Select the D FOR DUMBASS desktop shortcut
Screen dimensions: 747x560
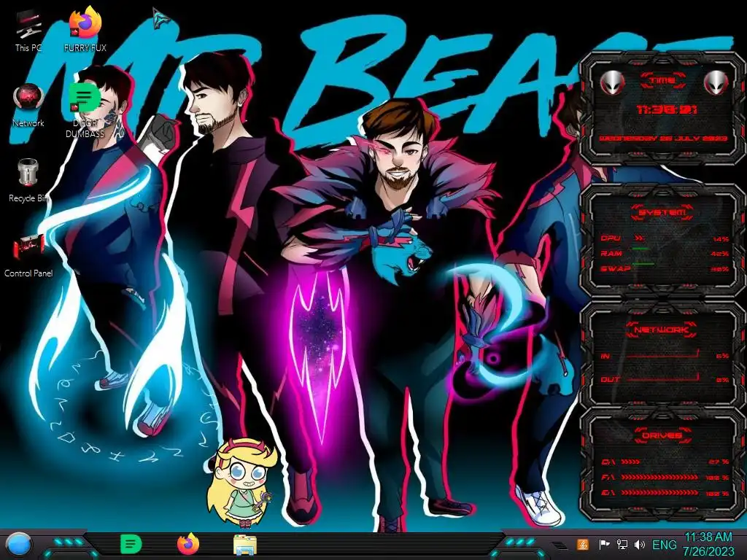point(85,110)
